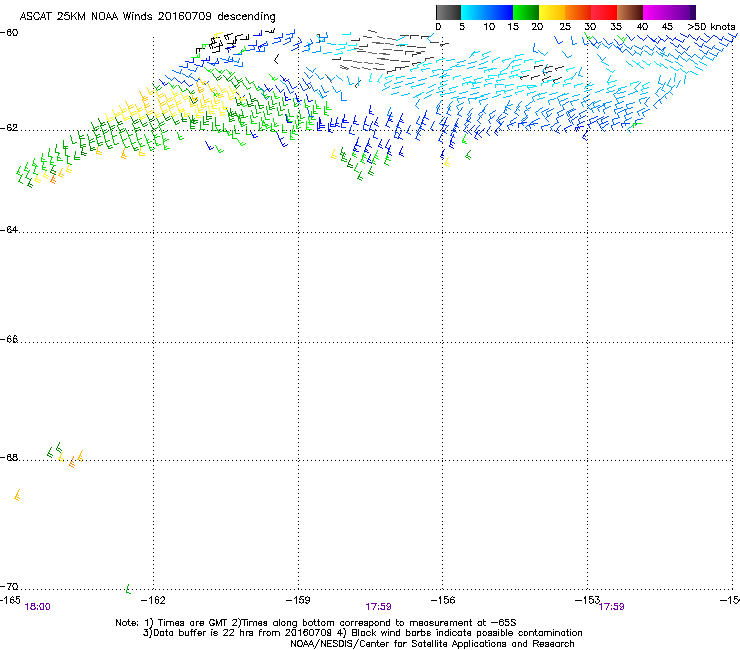This screenshot has width=740, height=650.
Task: Click the 'Note: 1) Times are GMT' footnote line
Action: click(316, 623)
